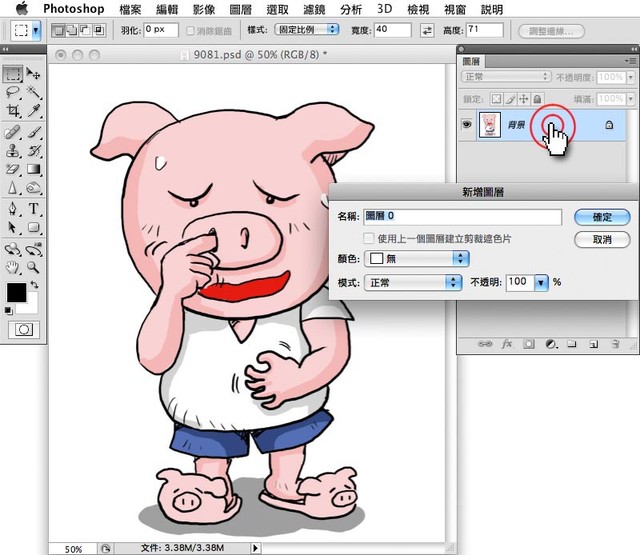The height and width of the screenshot is (555, 640).
Task: Select the Brush tool
Action: point(33,132)
